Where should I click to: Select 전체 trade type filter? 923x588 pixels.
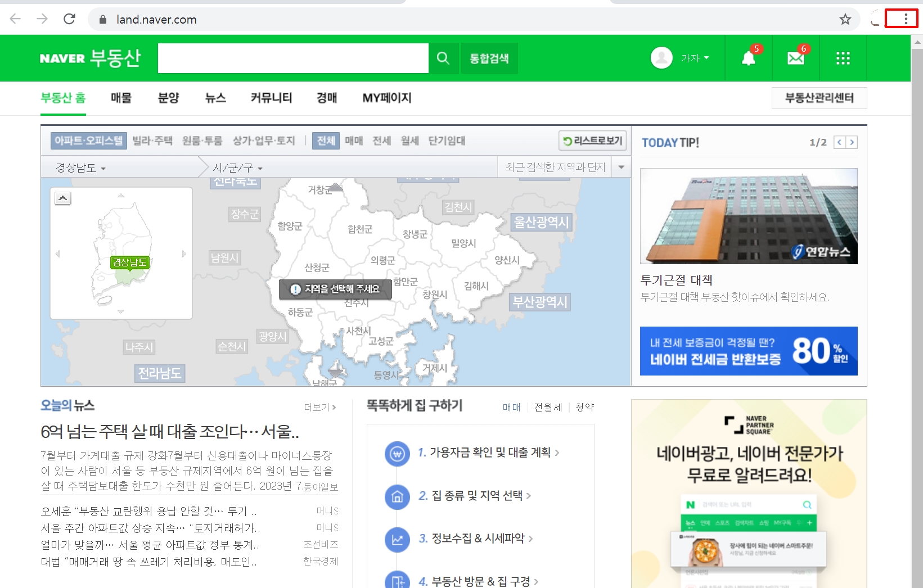326,141
